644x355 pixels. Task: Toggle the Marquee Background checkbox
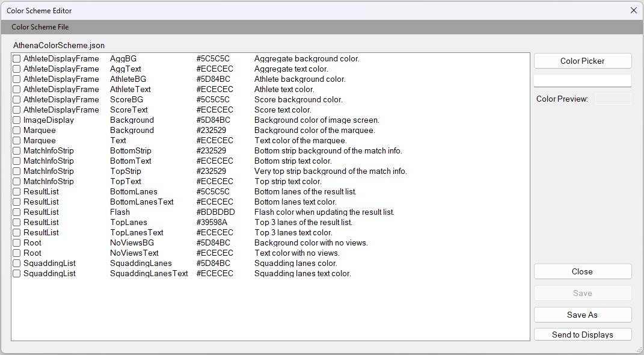(x=17, y=131)
